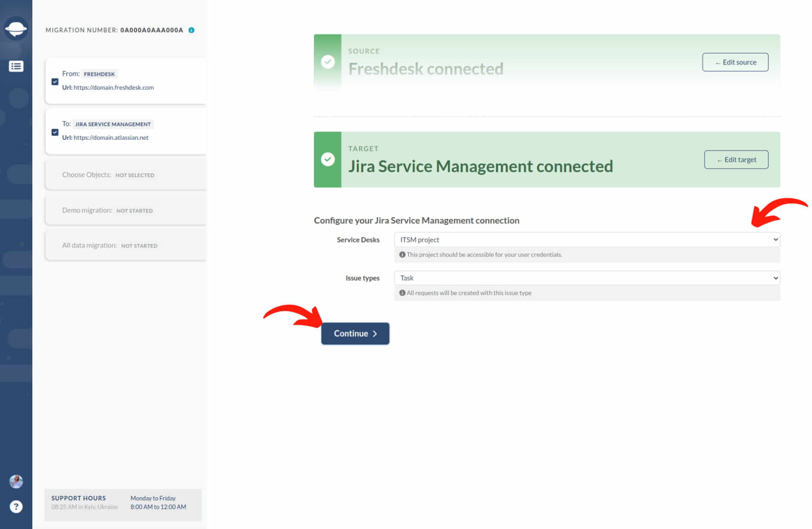Click the 'Freshdesk connected' heading
The image size is (812, 529).
pyautogui.click(x=426, y=69)
